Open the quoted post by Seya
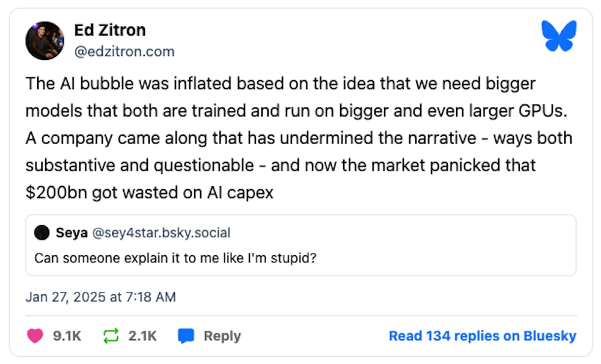Screen dimensions: 601x364 (301, 245)
